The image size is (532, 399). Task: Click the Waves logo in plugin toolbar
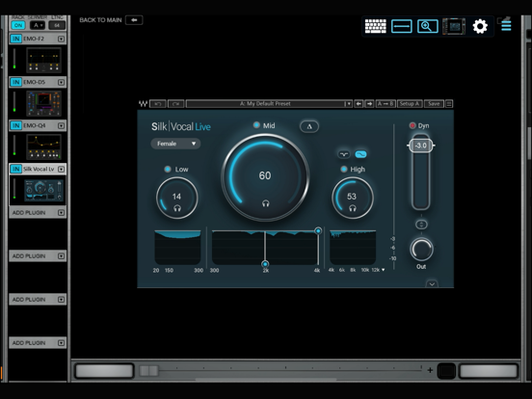click(143, 104)
